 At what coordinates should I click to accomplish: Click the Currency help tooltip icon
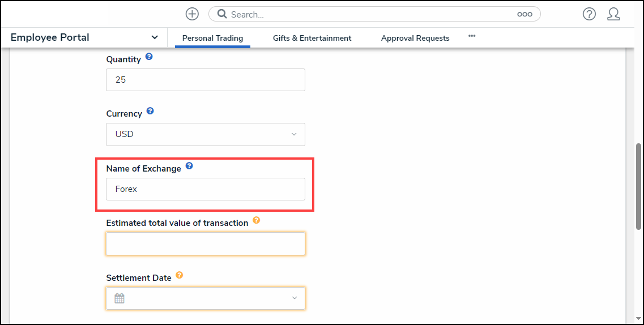point(150,111)
